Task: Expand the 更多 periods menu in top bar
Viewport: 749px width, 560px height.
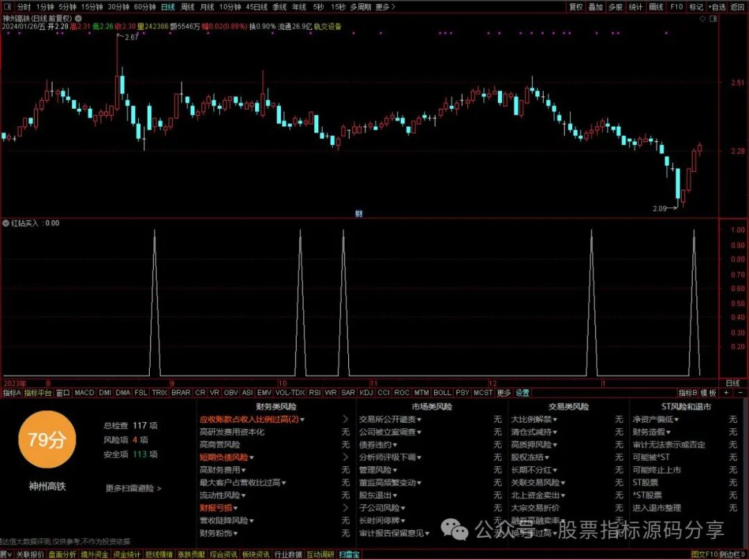Action: coord(385,7)
